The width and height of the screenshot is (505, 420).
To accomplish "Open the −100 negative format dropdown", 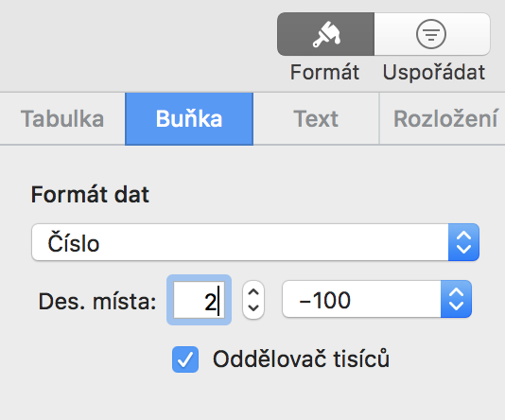I will click(x=376, y=299).
